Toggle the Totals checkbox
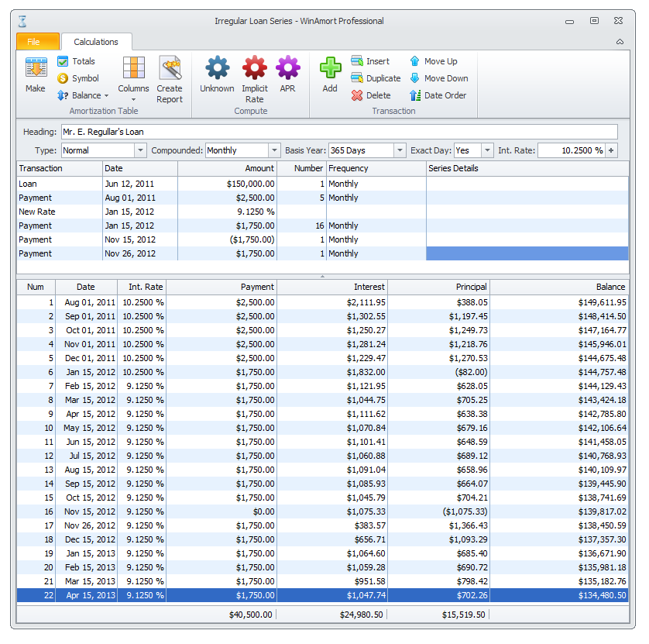649x644 pixels. [76, 61]
